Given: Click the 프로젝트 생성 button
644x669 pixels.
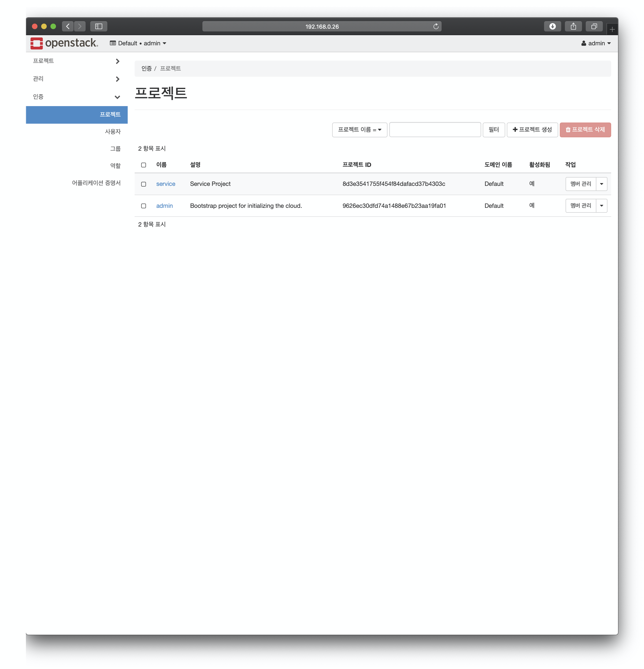Looking at the screenshot, I should click(x=532, y=130).
